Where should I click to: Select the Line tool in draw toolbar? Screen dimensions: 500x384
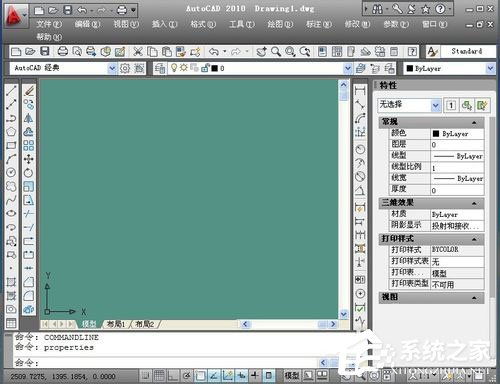click(11, 91)
